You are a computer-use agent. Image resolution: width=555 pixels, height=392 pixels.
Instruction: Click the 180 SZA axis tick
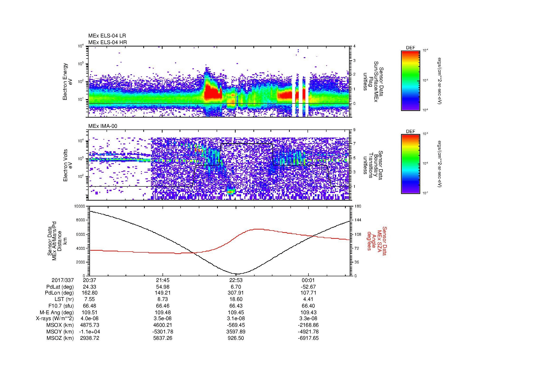tap(358, 206)
